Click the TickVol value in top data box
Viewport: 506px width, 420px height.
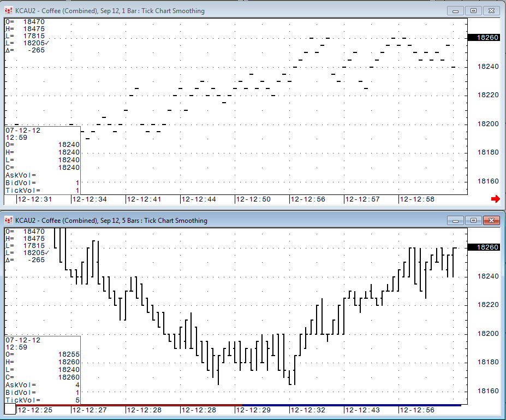point(77,191)
